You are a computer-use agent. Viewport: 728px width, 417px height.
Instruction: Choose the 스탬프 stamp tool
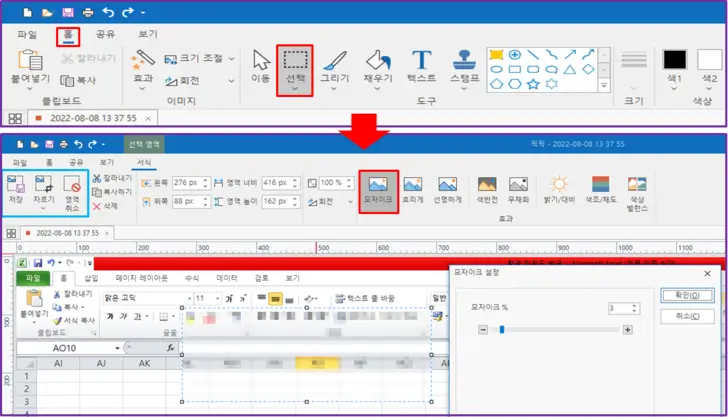(x=464, y=66)
